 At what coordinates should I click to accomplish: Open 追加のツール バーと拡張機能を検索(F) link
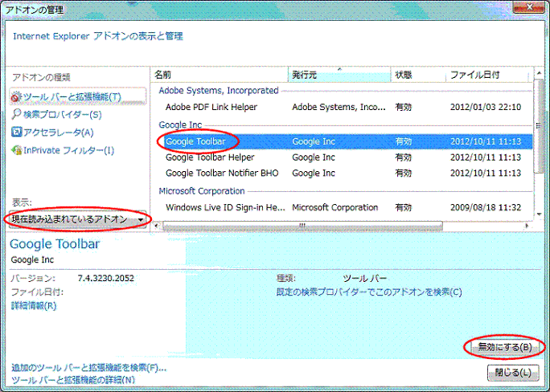click(x=88, y=368)
